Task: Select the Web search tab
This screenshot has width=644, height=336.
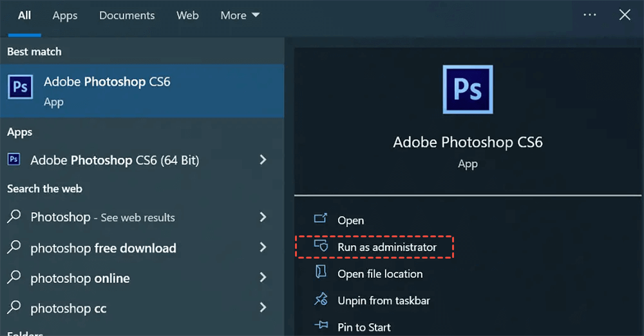Action: pyautogui.click(x=187, y=15)
